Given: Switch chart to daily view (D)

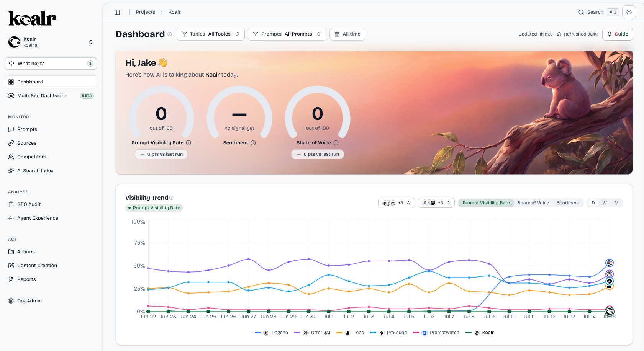Looking at the screenshot, I should click(593, 203).
